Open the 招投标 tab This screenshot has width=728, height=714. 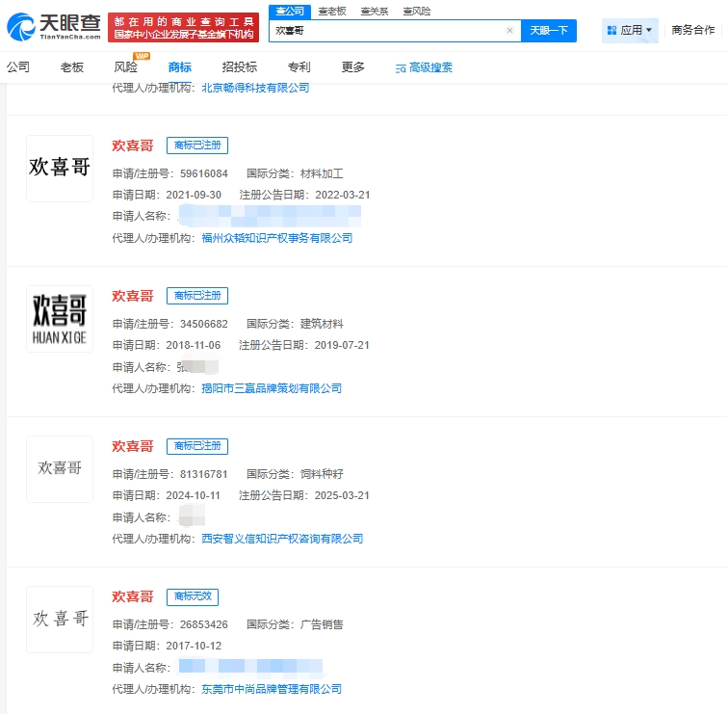239,67
